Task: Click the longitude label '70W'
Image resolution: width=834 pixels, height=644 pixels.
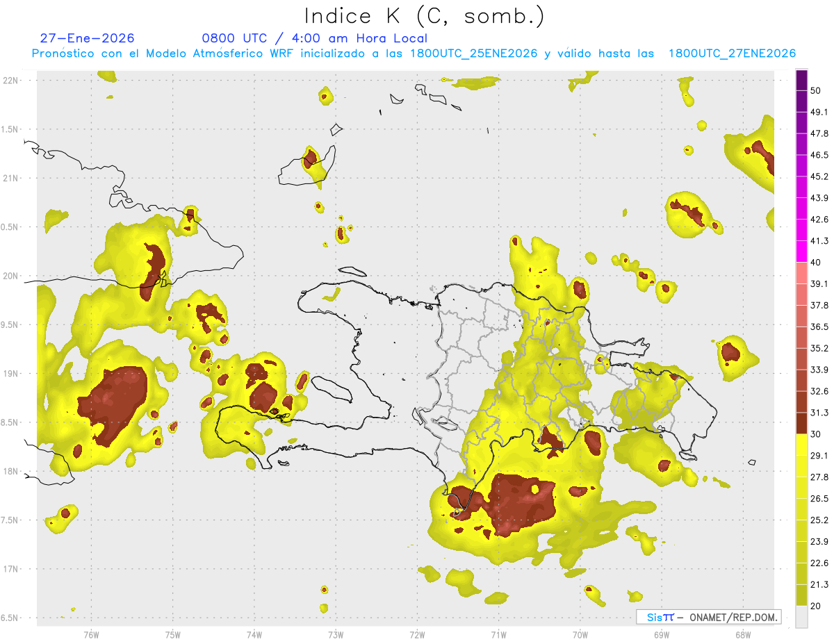Action: pos(580,634)
